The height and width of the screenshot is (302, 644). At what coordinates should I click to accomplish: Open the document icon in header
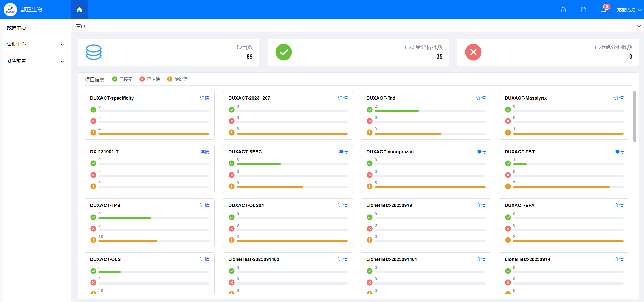[x=583, y=10]
